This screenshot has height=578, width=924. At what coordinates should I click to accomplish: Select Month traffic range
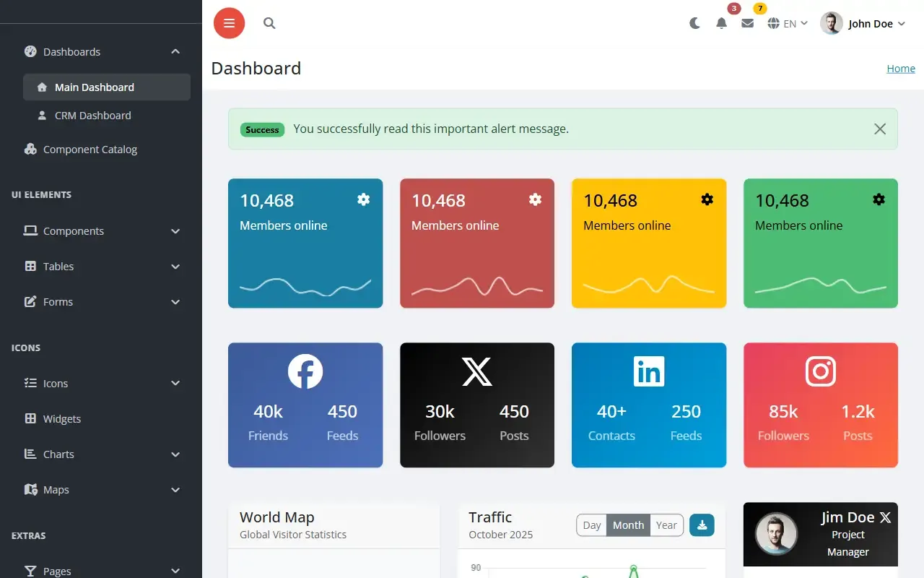(x=629, y=525)
